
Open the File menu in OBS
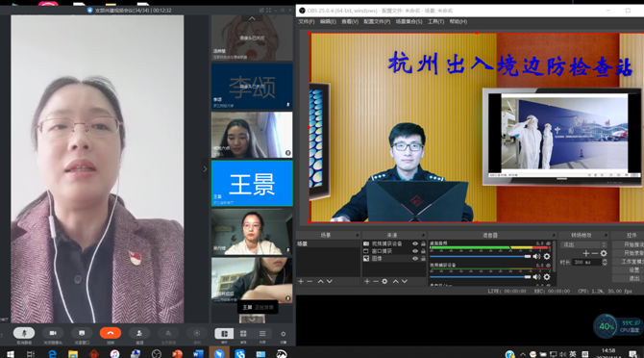[307, 22]
